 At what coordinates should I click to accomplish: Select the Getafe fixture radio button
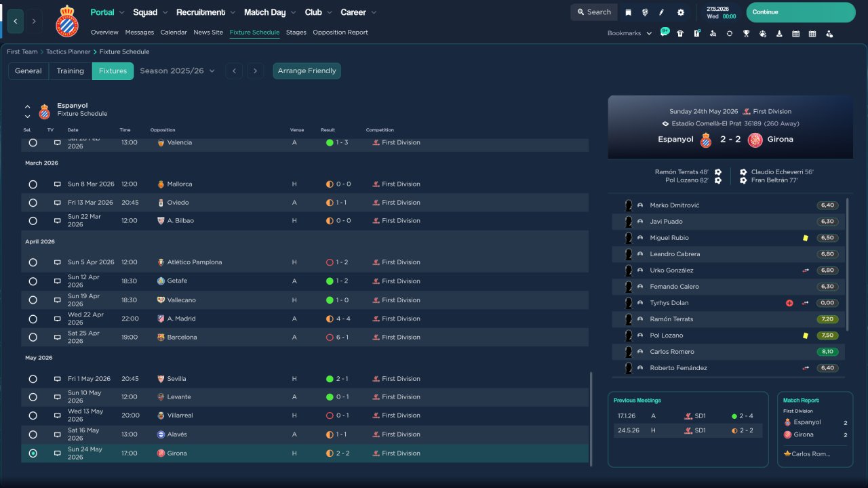(33, 281)
